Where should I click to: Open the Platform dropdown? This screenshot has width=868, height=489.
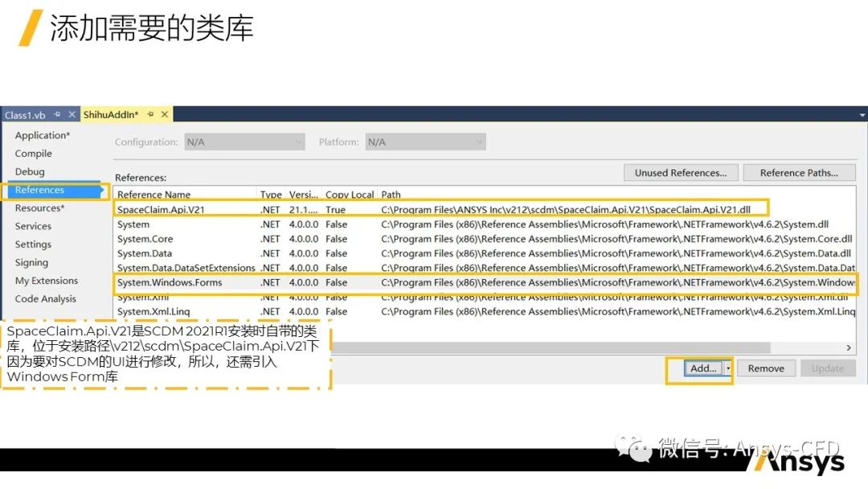coord(425,142)
